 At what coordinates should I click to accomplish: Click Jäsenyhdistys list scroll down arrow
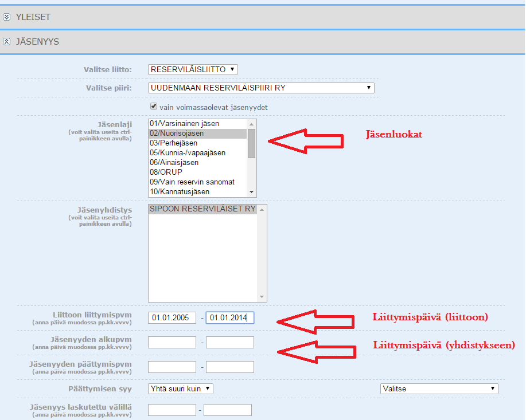coord(262,297)
